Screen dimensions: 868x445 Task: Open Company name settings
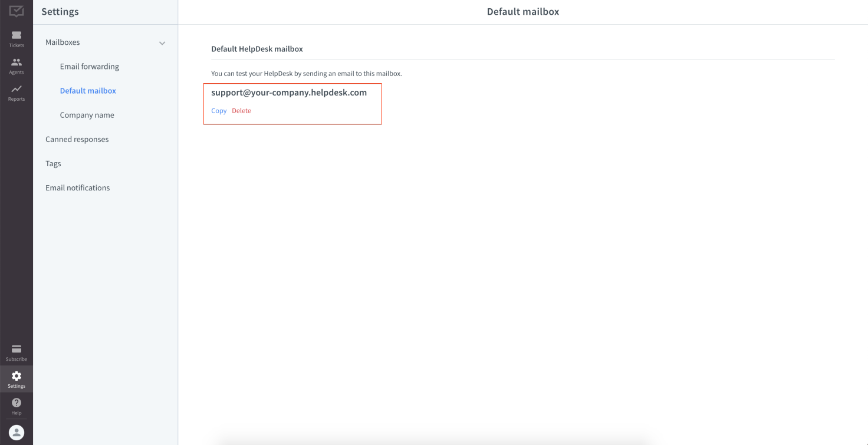[87, 115]
